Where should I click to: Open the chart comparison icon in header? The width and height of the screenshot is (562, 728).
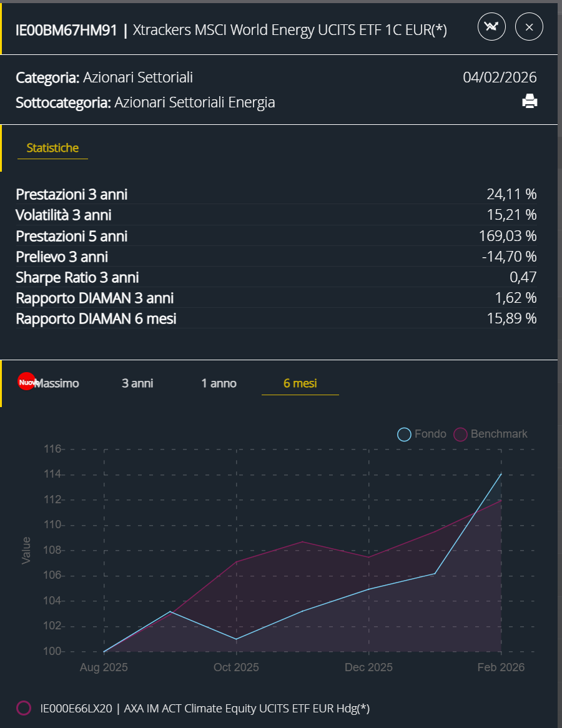pyautogui.click(x=491, y=27)
